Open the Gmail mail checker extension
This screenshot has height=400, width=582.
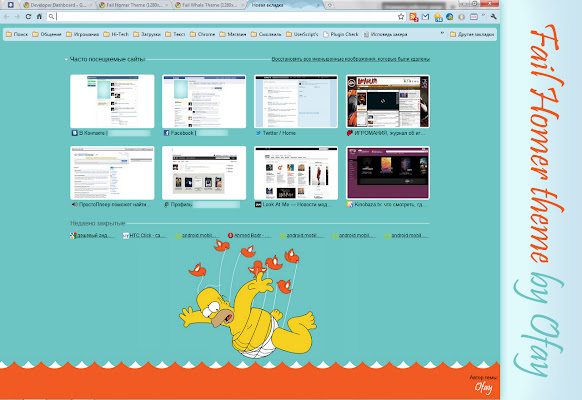click(x=425, y=17)
